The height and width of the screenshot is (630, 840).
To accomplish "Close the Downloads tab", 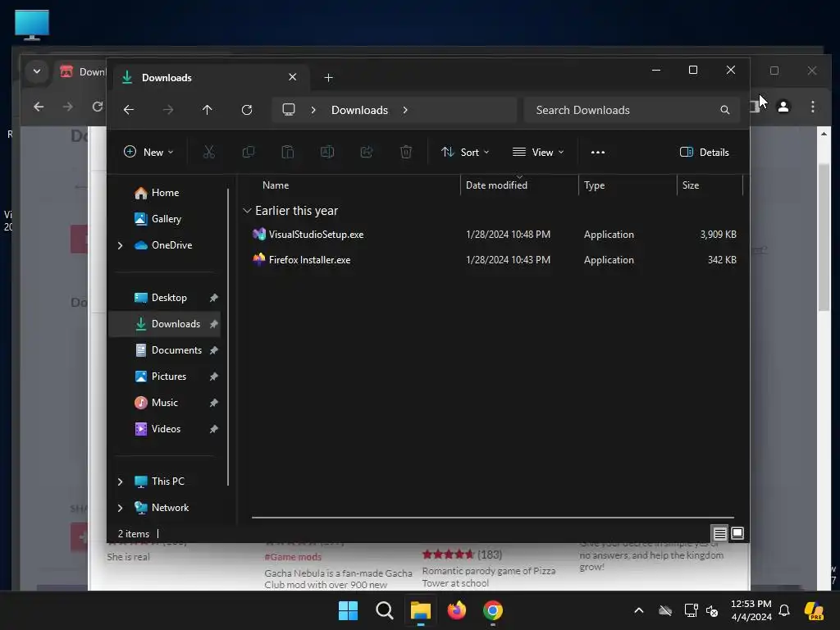I will (x=293, y=77).
